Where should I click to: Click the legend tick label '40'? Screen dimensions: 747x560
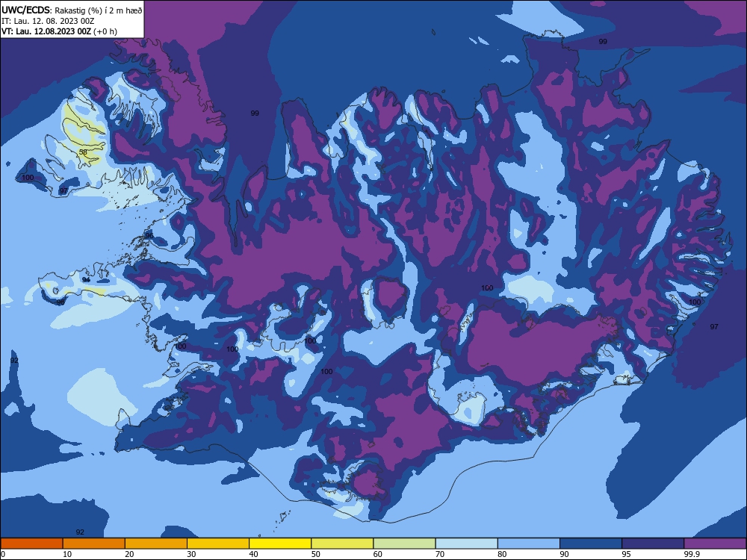(253, 554)
